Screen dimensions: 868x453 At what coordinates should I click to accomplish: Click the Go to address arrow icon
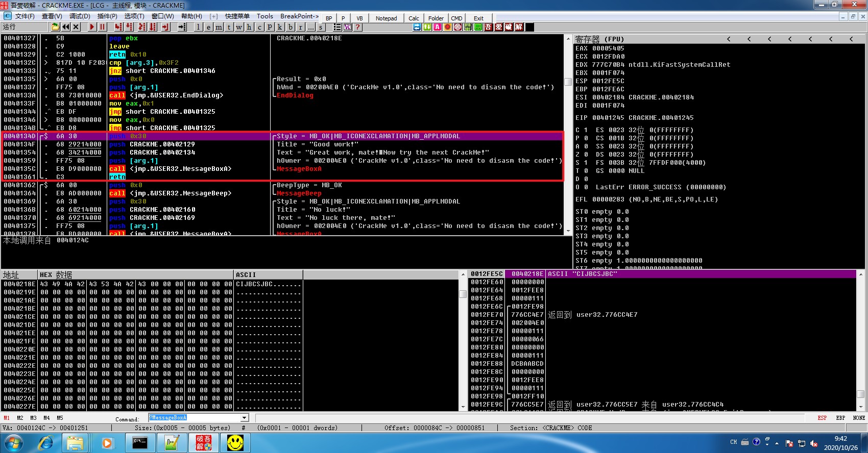(182, 27)
